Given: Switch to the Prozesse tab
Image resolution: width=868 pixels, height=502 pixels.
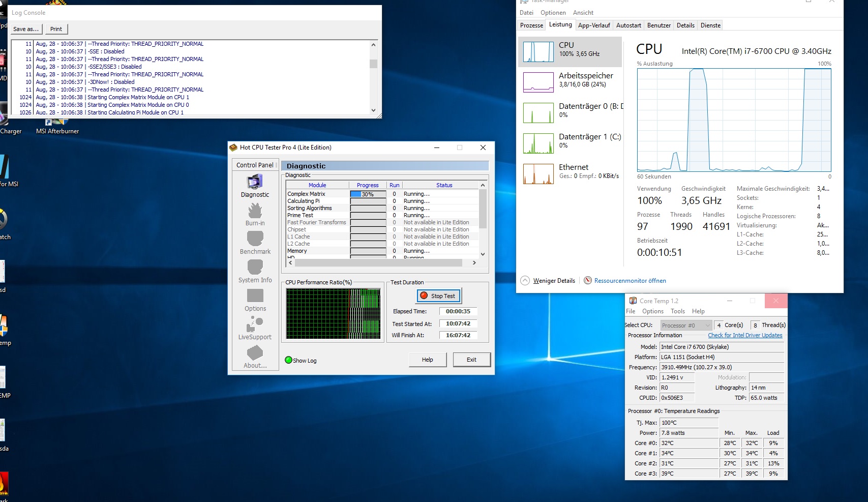Looking at the screenshot, I should [x=532, y=25].
